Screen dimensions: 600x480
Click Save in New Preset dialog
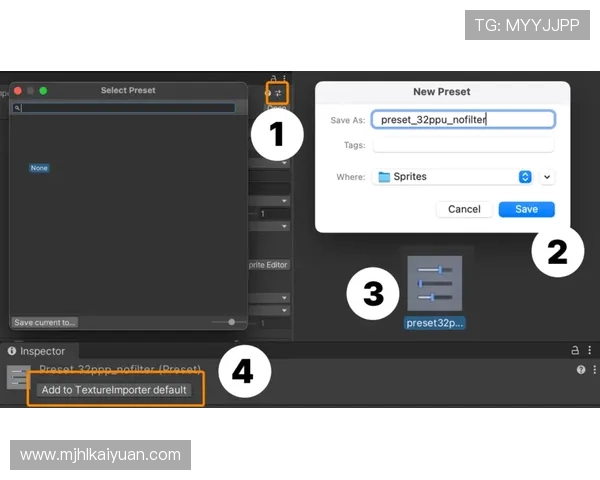click(527, 209)
